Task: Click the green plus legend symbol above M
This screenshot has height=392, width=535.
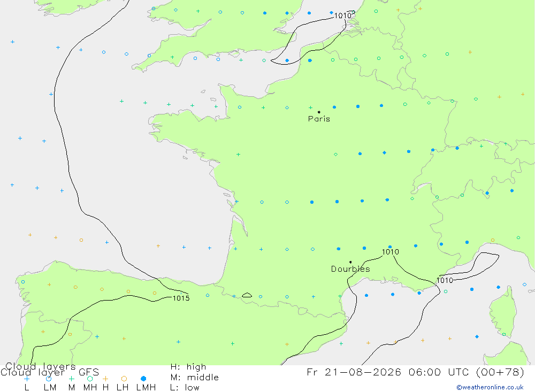Action: [71, 379]
